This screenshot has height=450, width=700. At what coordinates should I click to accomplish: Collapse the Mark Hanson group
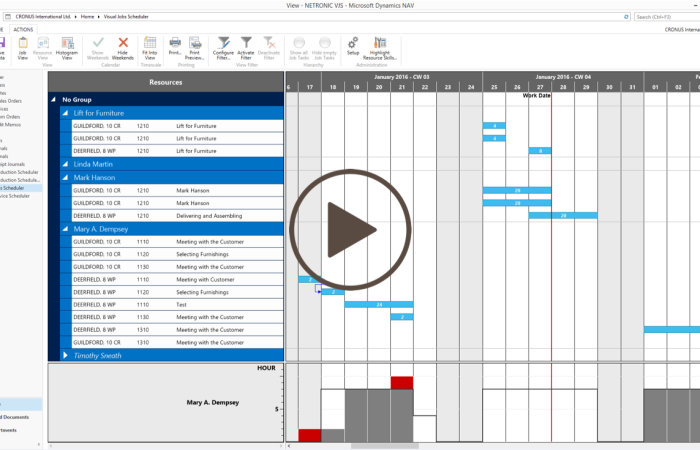[65, 177]
